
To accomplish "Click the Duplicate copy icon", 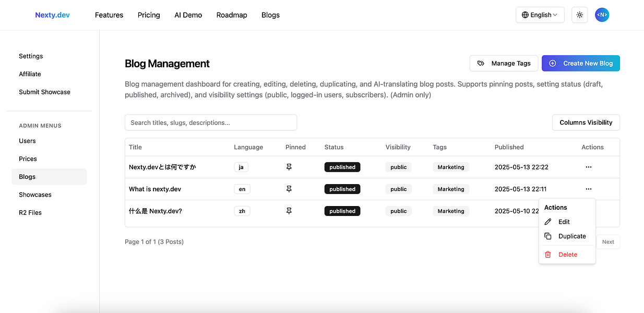I will click(x=548, y=236).
